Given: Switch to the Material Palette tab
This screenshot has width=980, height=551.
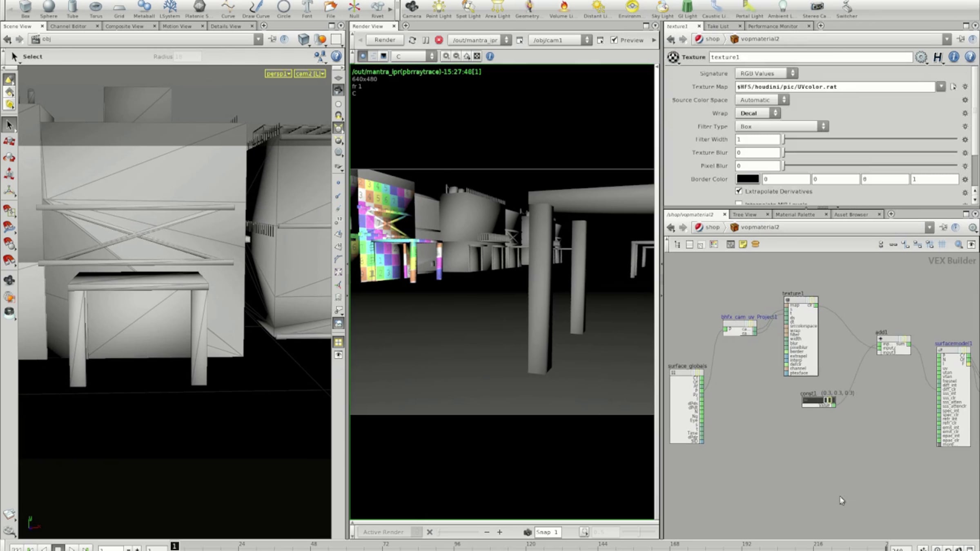Looking at the screenshot, I should click(795, 214).
